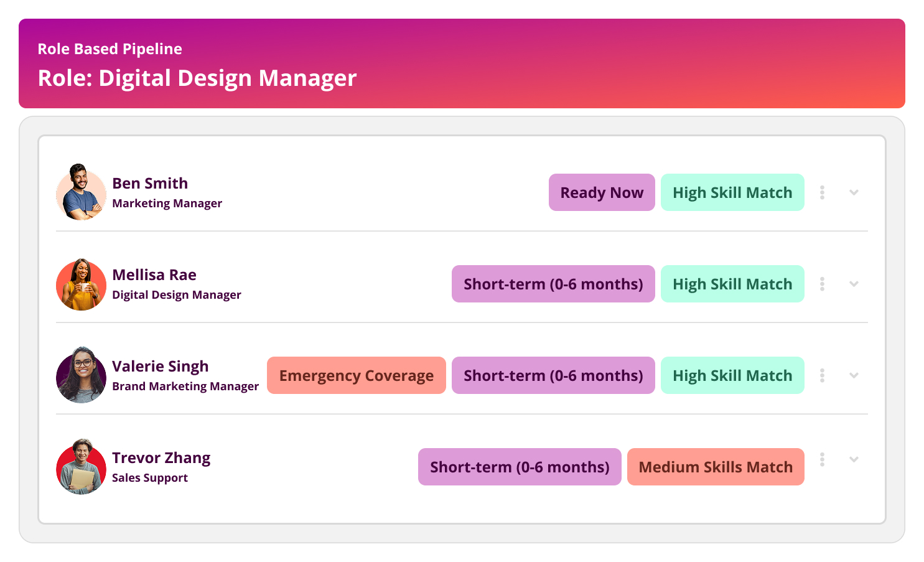The height and width of the screenshot is (562, 924).
Task: Expand Valerie Singh's row chevron
Action: [x=854, y=375]
